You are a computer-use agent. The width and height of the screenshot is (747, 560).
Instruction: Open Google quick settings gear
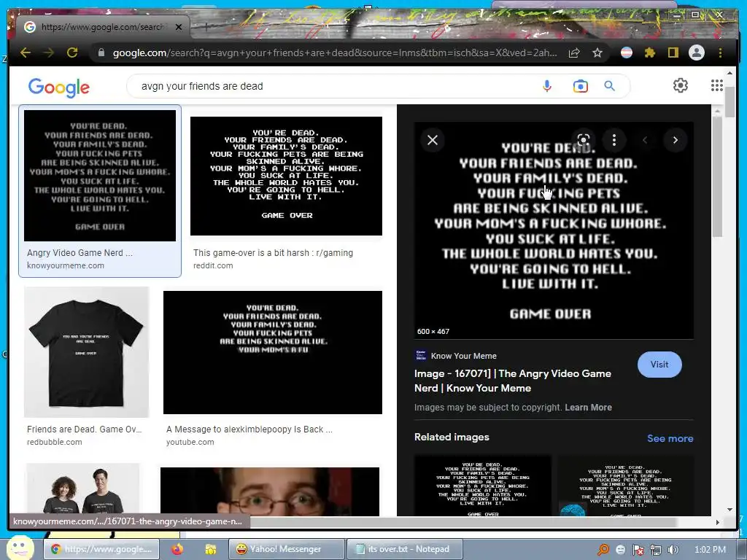(x=681, y=85)
